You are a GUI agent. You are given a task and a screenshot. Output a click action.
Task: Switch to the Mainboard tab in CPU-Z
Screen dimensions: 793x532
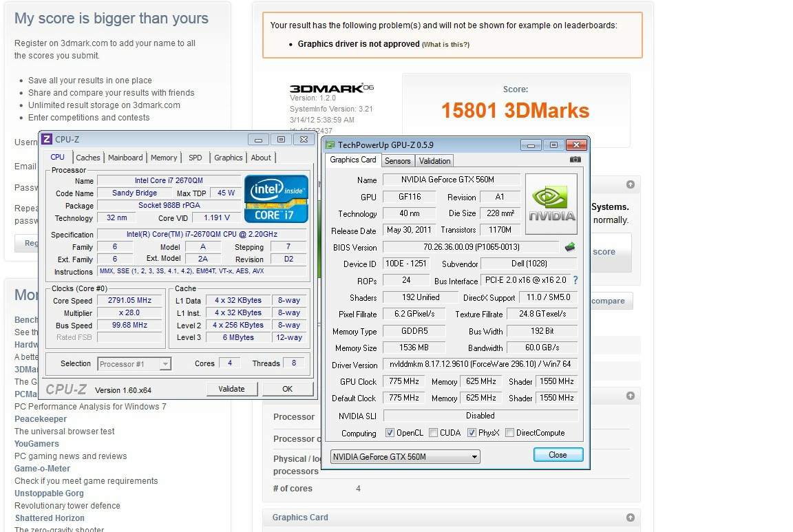125,158
